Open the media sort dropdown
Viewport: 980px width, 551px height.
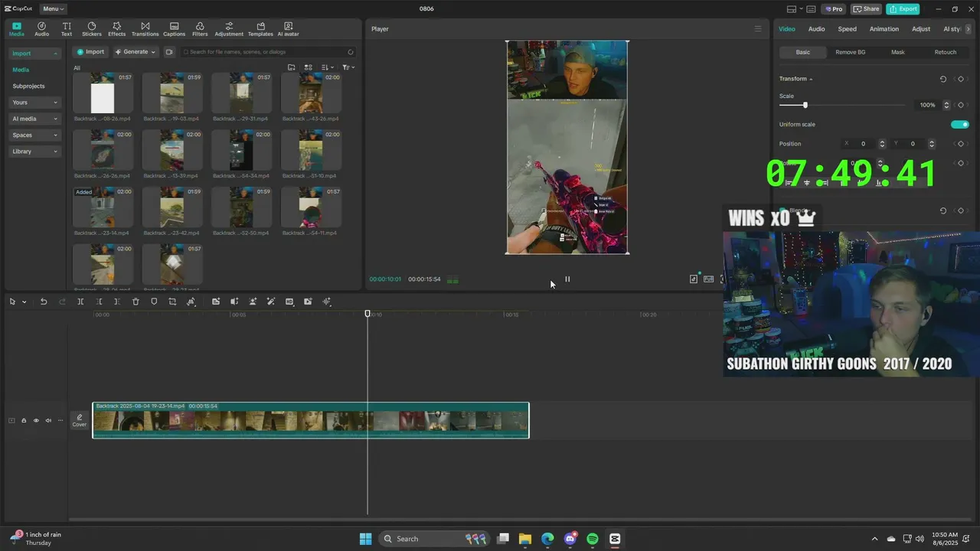click(328, 67)
